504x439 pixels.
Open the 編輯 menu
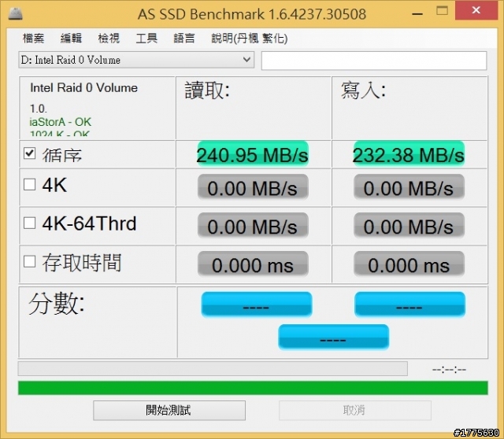coord(71,39)
